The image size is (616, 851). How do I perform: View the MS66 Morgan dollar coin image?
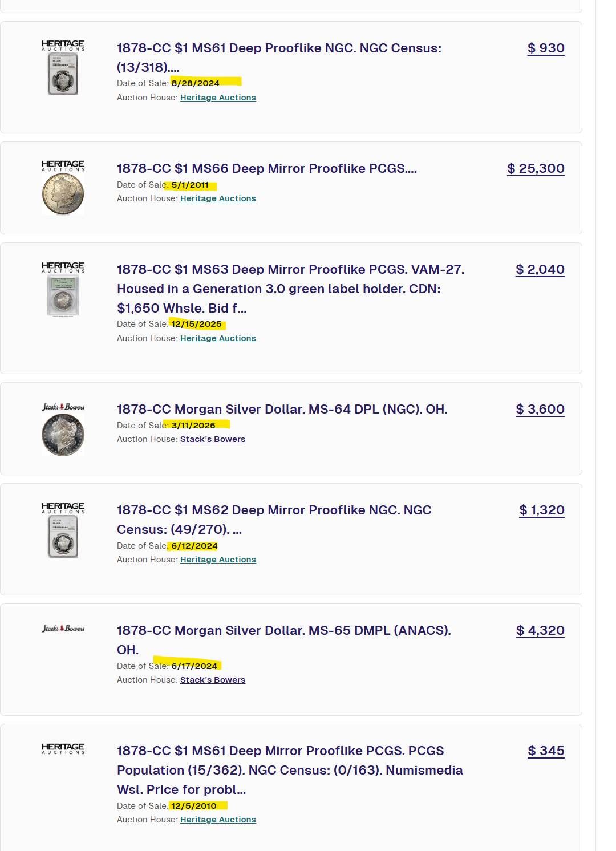click(63, 194)
